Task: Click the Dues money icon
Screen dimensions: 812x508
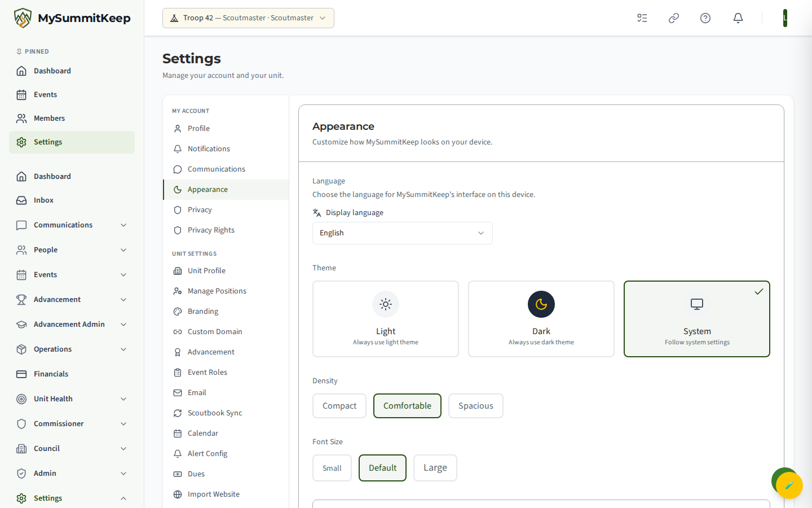Action: [178, 474]
